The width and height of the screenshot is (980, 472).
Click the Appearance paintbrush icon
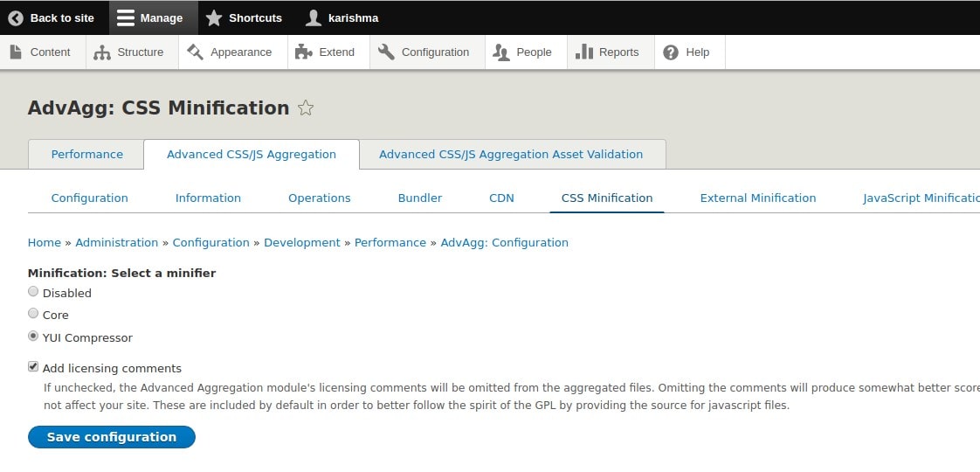(x=195, y=52)
